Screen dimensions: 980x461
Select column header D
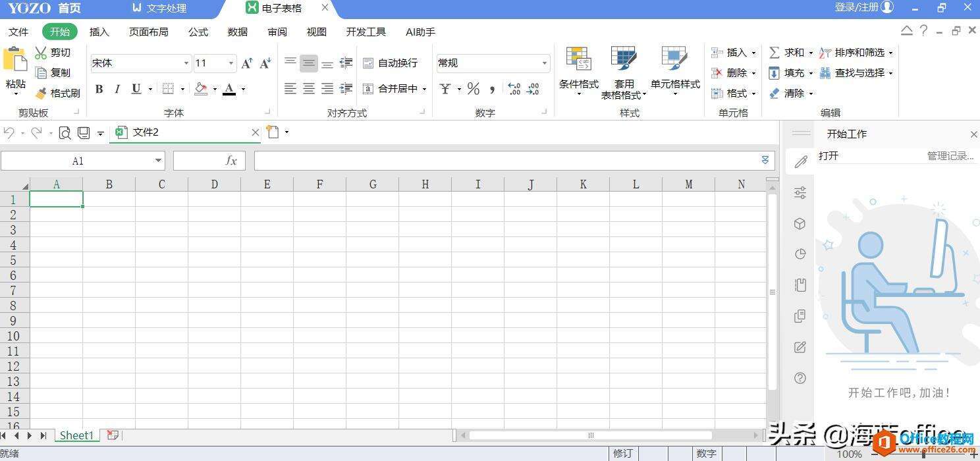click(x=214, y=184)
